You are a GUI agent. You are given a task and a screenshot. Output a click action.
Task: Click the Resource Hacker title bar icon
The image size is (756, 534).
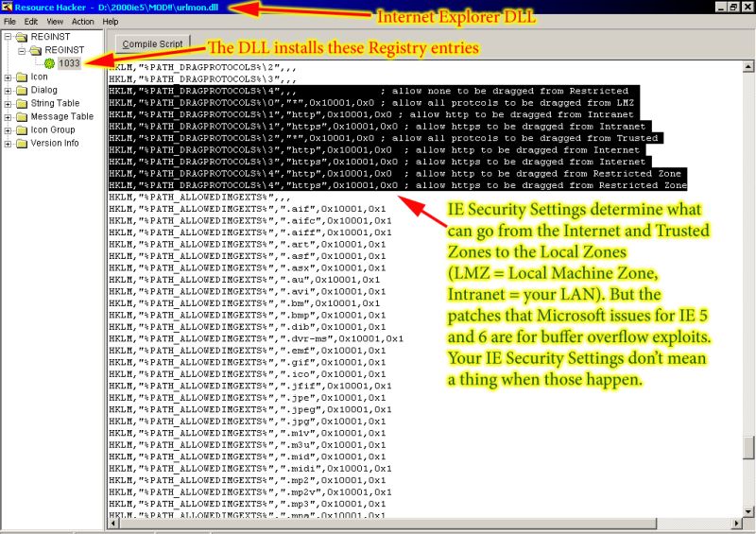[x=7, y=7]
